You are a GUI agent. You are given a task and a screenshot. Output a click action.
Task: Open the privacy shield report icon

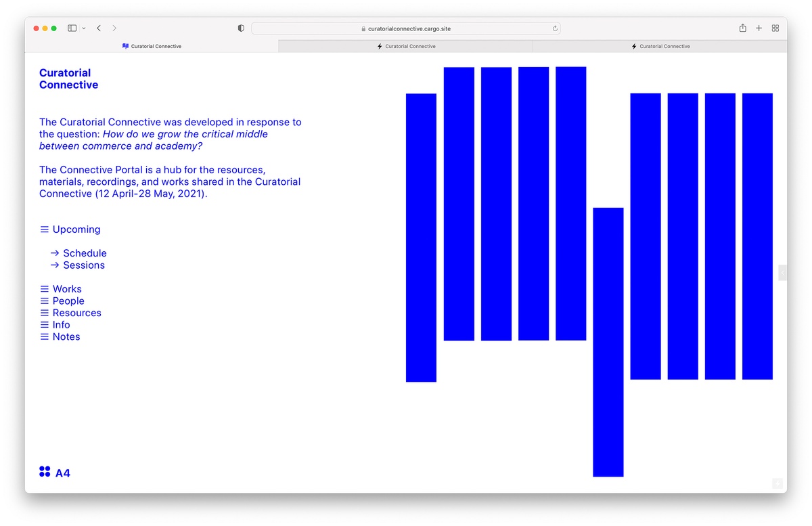pos(241,28)
